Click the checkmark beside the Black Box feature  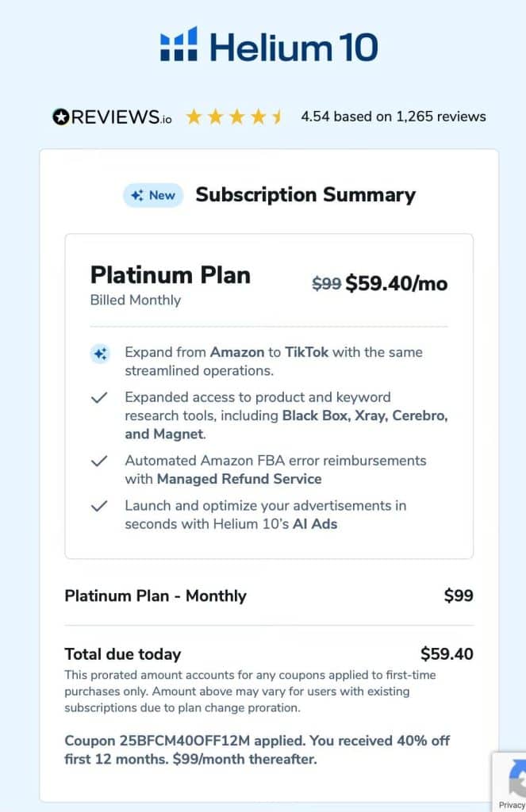(x=100, y=396)
